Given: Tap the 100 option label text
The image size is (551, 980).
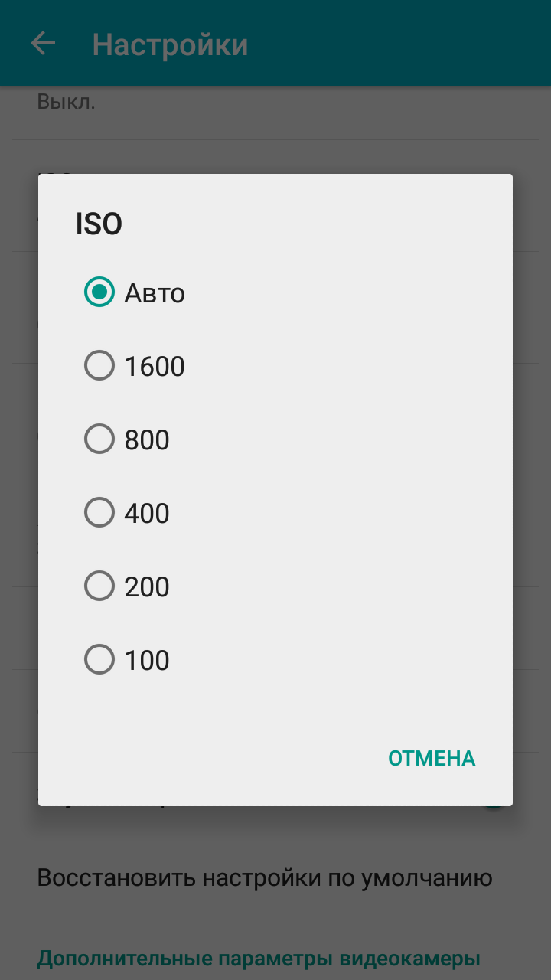Looking at the screenshot, I should point(147,661).
